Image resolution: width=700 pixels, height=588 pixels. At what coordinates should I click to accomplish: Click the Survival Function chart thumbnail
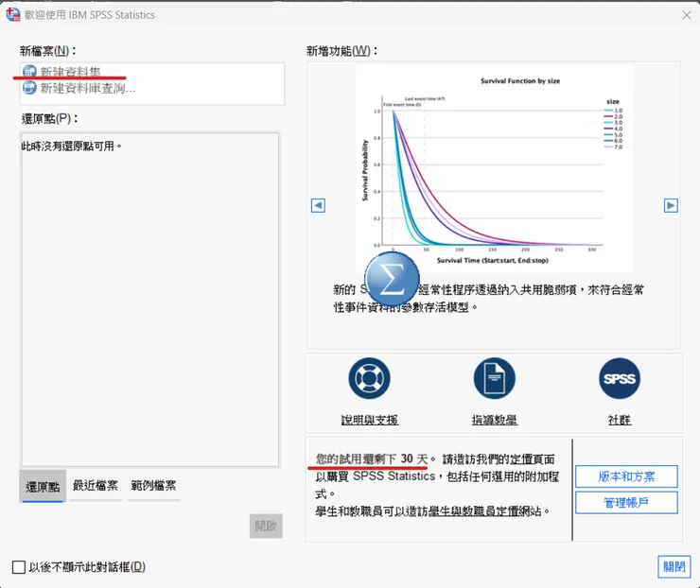coord(494,168)
